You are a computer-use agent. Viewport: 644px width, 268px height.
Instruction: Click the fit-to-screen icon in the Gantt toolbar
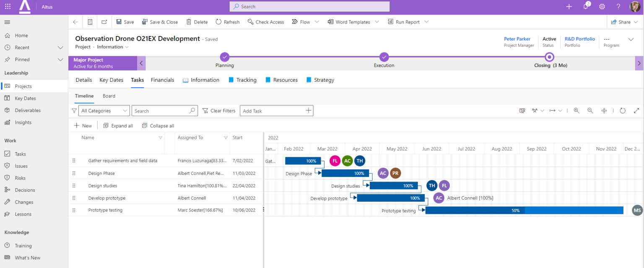(x=604, y=110)
